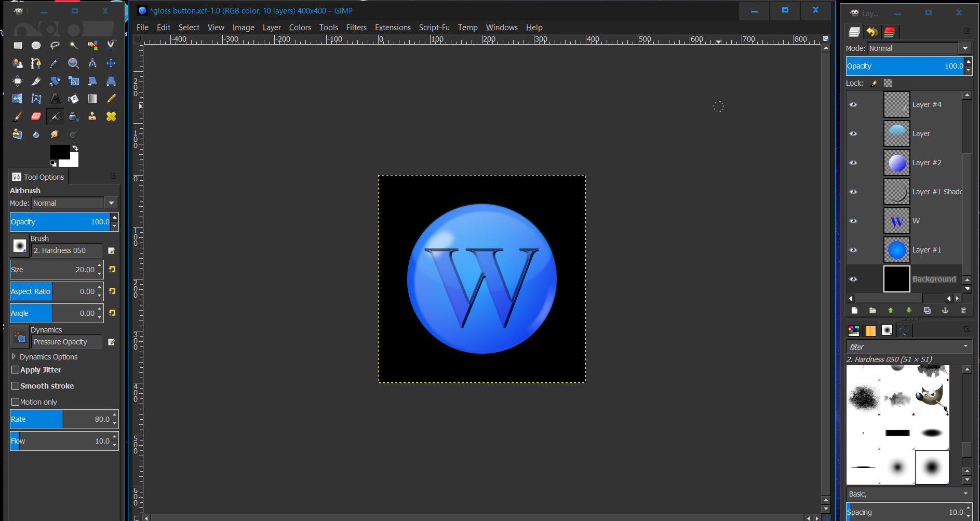The width and height of the screenshot is (980, 521).
Task: Select the Heal bandage tool
Action: click(111, 116)
